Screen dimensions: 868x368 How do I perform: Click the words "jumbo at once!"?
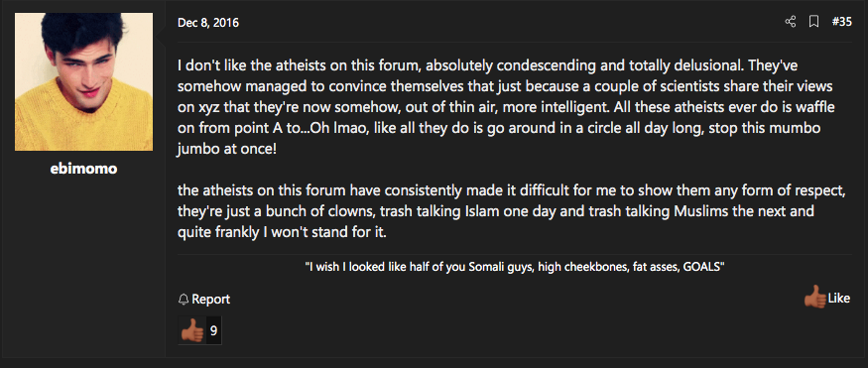[226, 150]
